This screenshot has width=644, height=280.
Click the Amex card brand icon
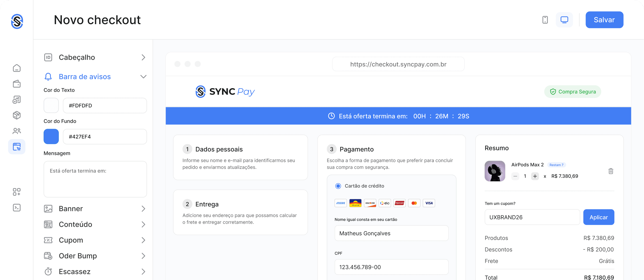point(341,203)
